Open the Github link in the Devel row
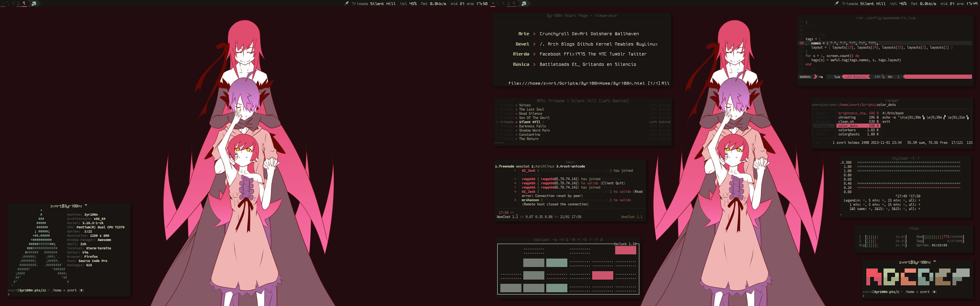This screenshot has width=980, height=306. [585, 44]
